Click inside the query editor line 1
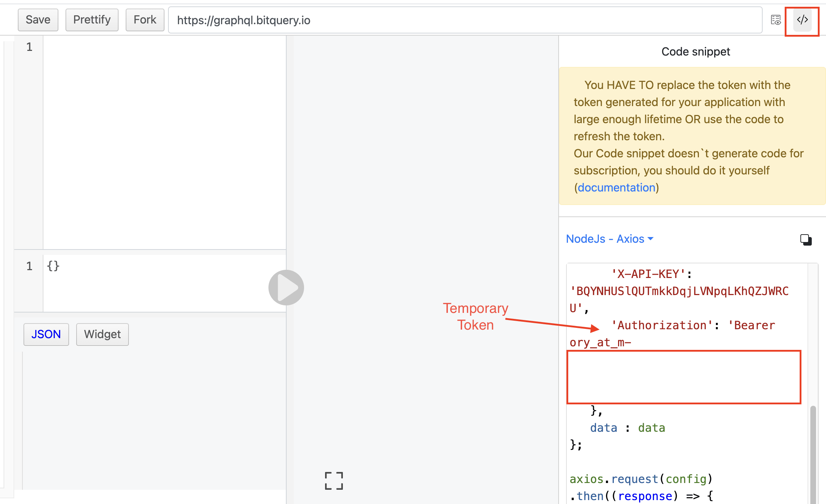The height and width of the screenshot is (504, 826). pos(164,47)
